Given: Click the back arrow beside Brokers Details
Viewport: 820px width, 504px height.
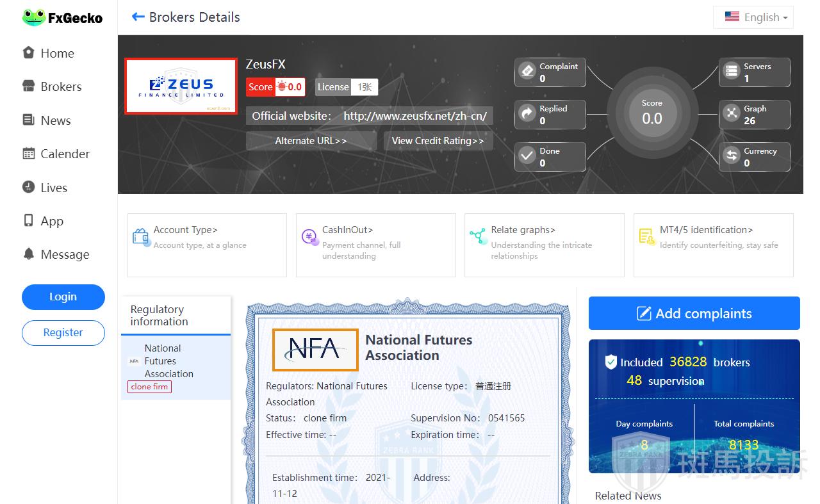Looking at the screenshot, I should click(x=138, y=17).
